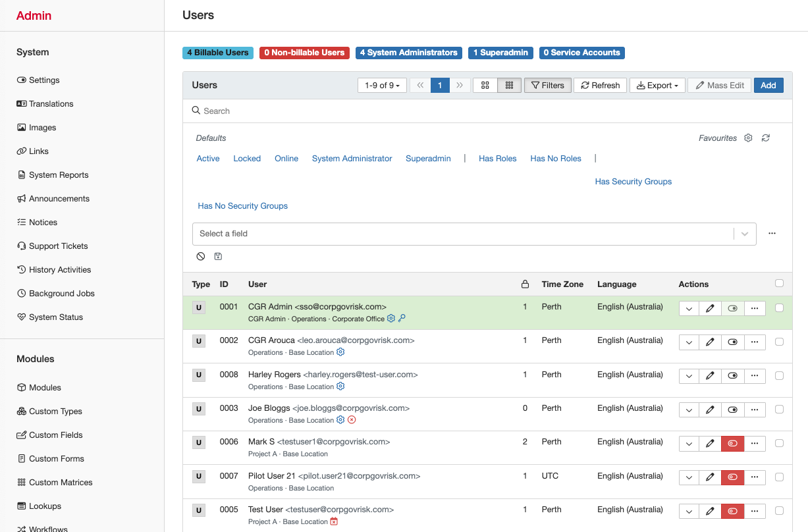Screen dimensions: 808x532
Task: Click the 4 Billable Users badge
Action: point(217,53)
